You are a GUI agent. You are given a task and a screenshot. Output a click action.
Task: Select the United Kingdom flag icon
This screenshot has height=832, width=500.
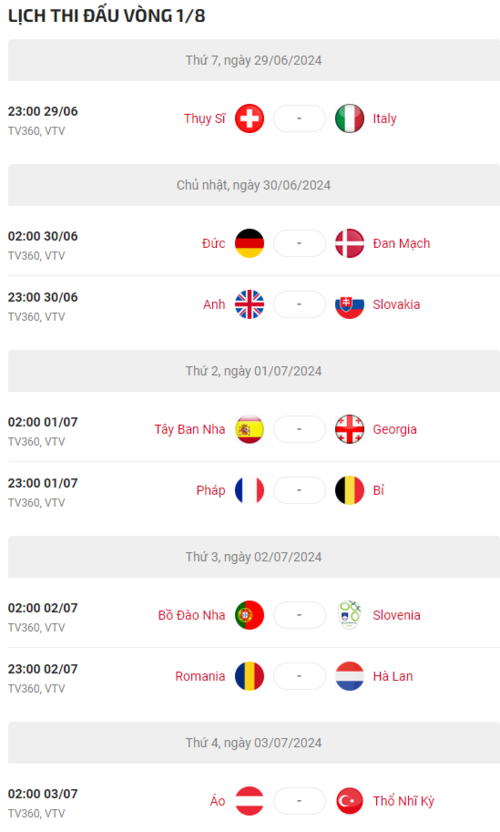click(x=249, y=305)
